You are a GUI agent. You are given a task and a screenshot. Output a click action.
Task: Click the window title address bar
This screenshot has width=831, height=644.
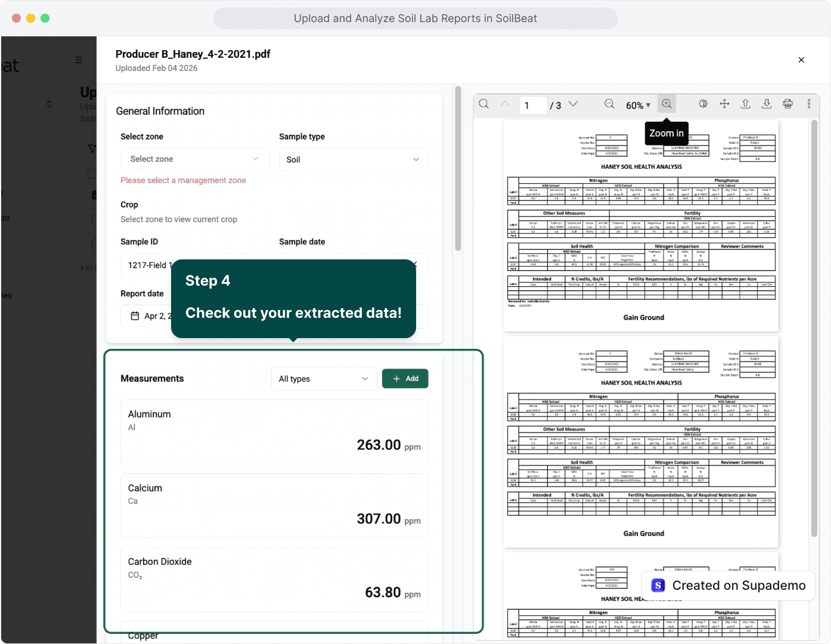point(415,18)
